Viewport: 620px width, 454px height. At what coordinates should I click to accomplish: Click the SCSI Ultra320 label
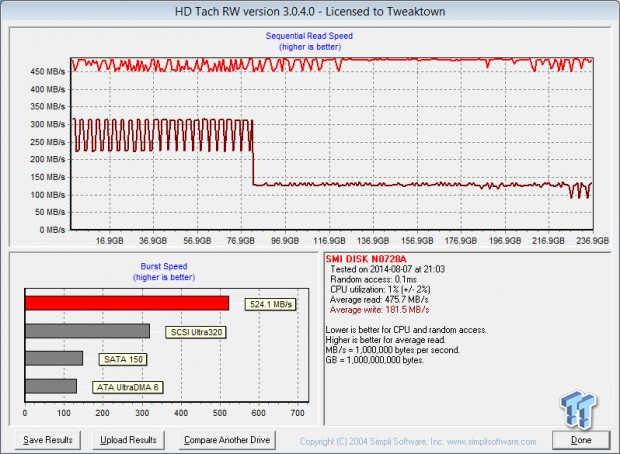point(196,332)
